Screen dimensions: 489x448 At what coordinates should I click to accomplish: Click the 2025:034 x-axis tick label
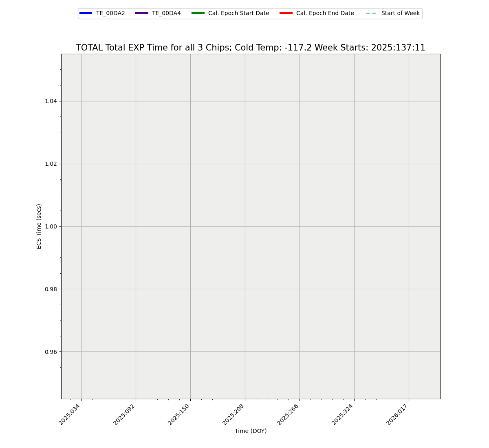pyautogui.click(x=70, y=414)
